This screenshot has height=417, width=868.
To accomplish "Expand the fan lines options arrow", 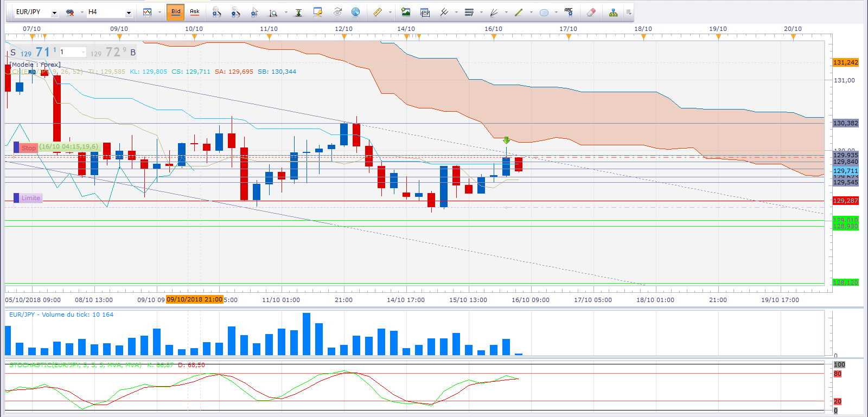I will coord(506,12).
